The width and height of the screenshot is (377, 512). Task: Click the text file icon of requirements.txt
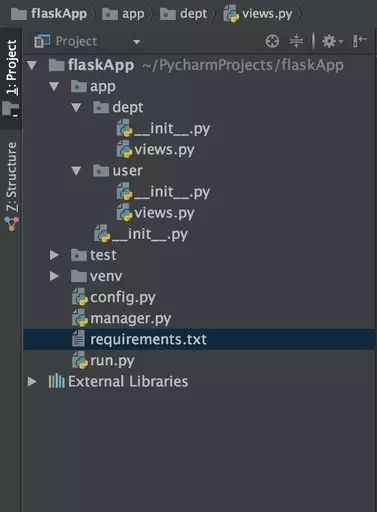tap(79, 339)
